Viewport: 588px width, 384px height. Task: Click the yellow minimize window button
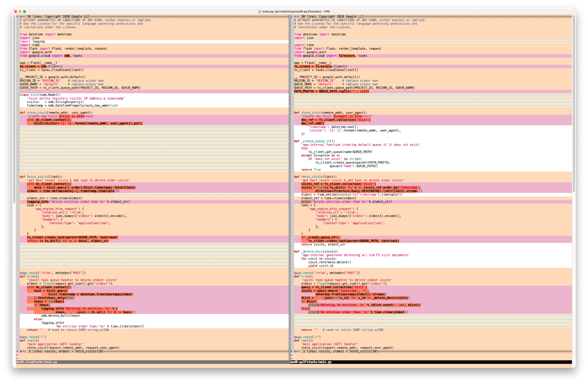[20, 11]
